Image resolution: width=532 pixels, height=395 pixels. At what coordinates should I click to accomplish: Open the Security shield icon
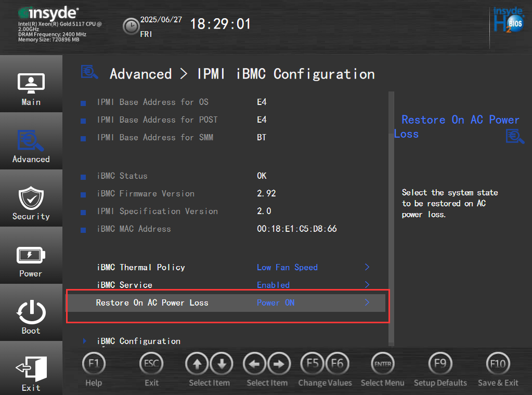point(31,198)
